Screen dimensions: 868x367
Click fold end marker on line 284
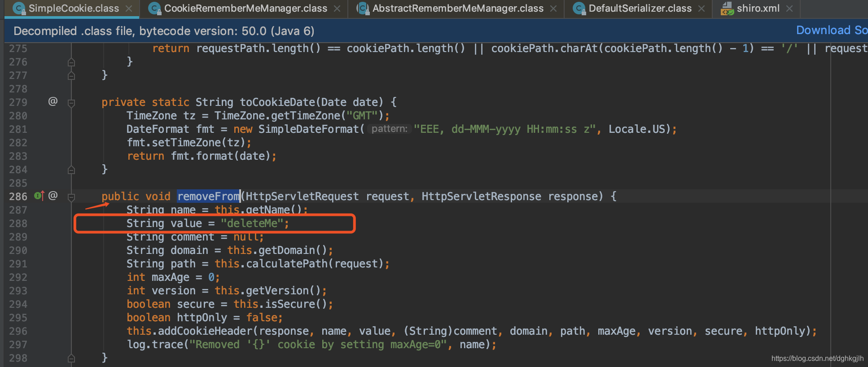click(x=71, y=170)
